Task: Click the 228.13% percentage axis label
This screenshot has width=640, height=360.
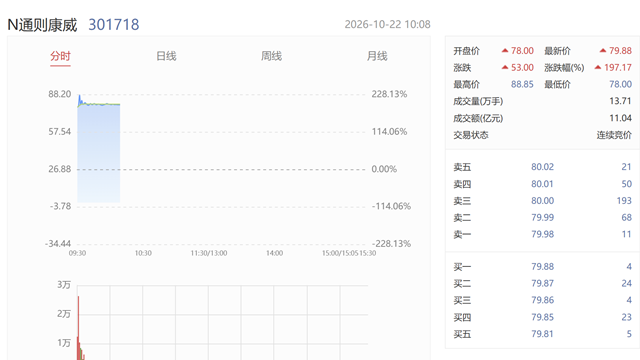Action: tap(389, 94)
